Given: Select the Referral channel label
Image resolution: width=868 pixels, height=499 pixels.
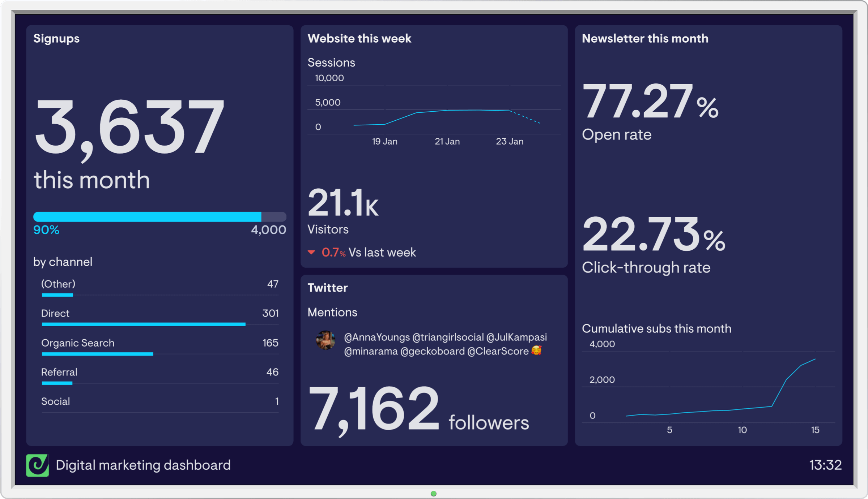Looking at the screenshot, I should (59, 372).
